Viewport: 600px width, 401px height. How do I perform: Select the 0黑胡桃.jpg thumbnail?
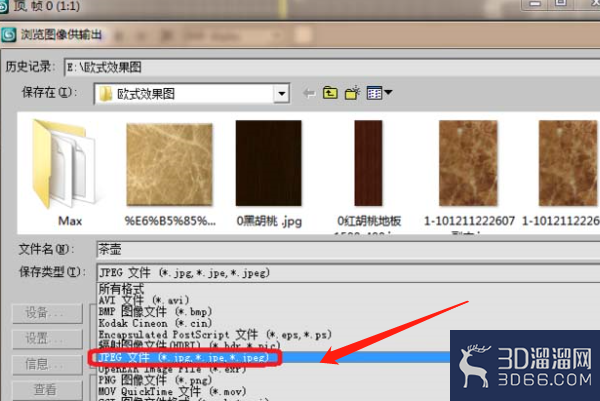269,163
